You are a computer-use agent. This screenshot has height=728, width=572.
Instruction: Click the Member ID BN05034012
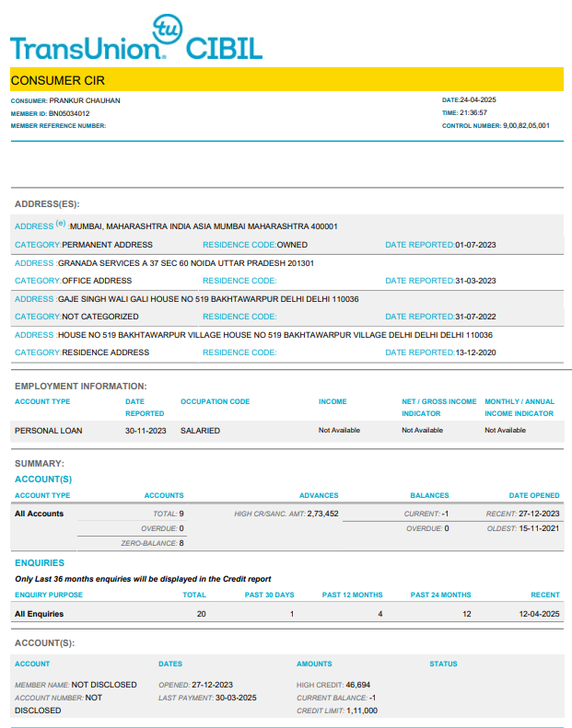[x=69, y=113]
